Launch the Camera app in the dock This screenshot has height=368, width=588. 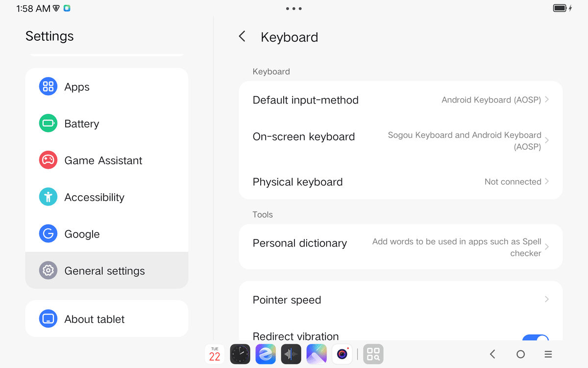coord(342,354)
